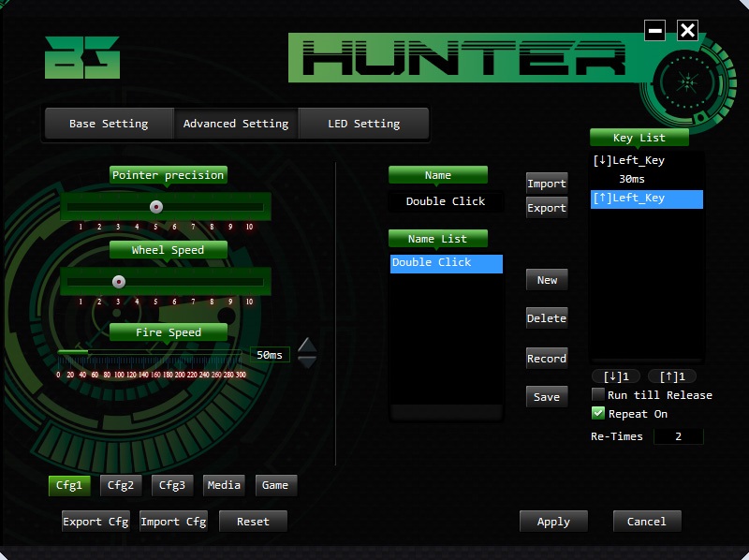Minimize the Hunter window
The image size is (749, 560).
(x=654, y=31)
